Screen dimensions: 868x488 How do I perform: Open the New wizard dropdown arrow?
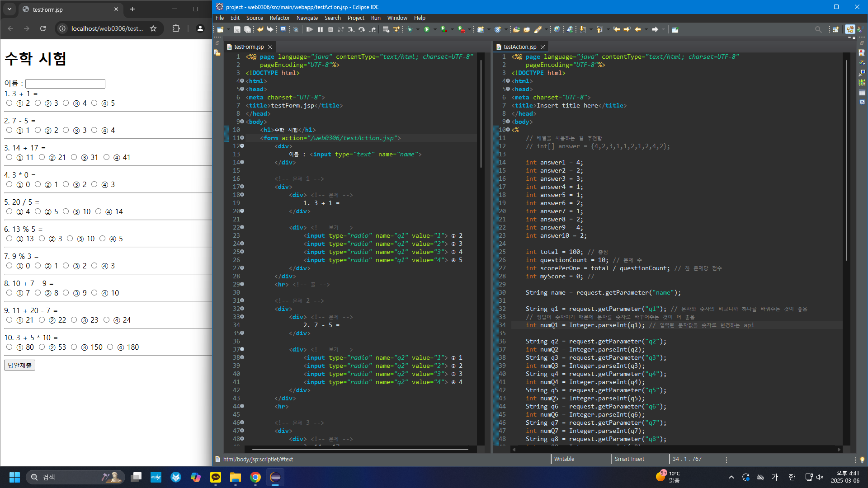(227, 29)
